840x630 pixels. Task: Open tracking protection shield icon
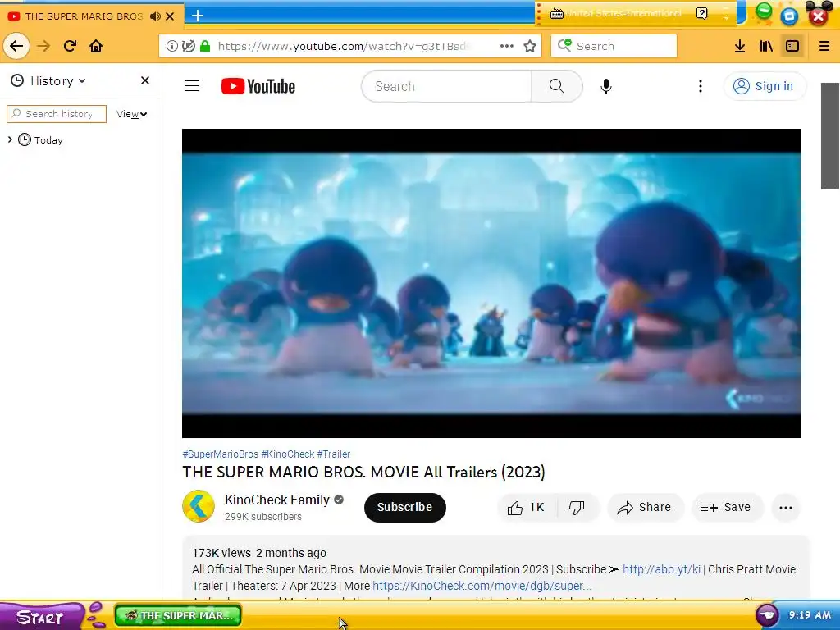(188, 46)
